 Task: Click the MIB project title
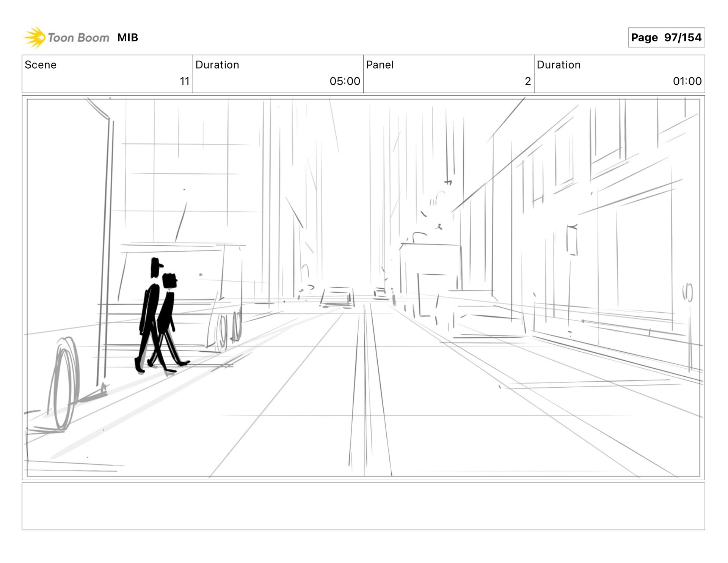pyautogui.click(x=128, y=38)
